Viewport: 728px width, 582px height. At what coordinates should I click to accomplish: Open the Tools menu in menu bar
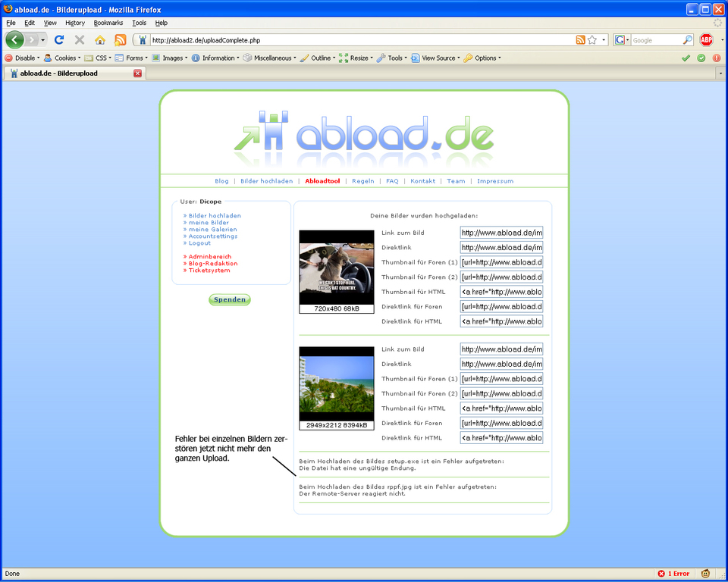[139, 23]
